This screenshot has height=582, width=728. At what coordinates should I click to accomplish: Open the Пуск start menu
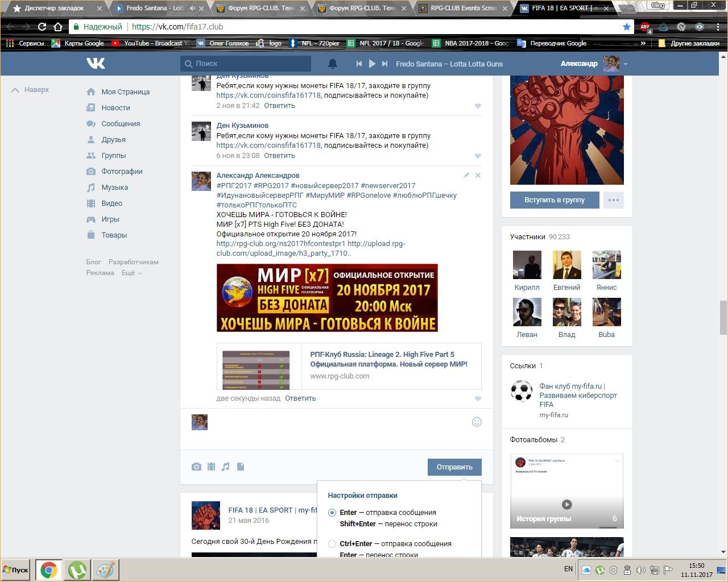(15, 570)
